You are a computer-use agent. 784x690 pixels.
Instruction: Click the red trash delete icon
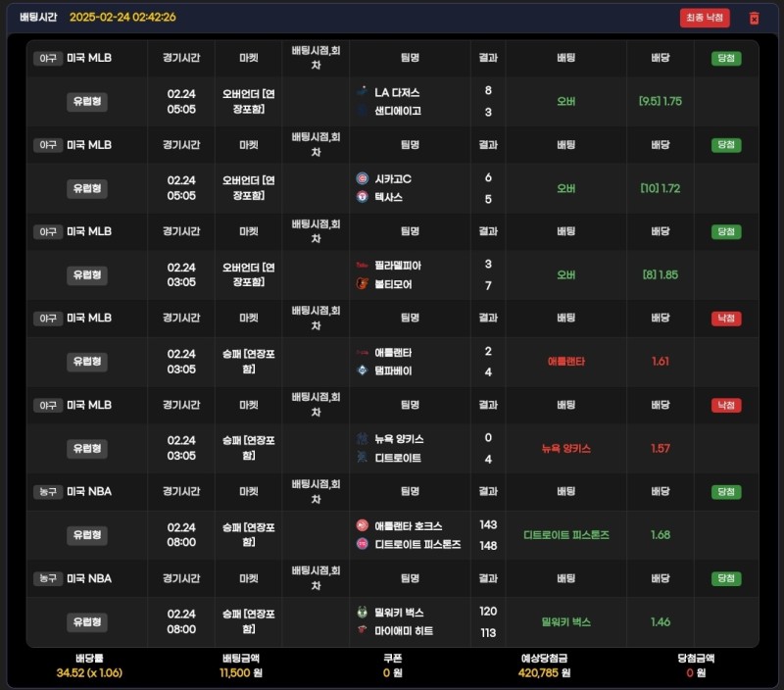[x=754, y=18]
